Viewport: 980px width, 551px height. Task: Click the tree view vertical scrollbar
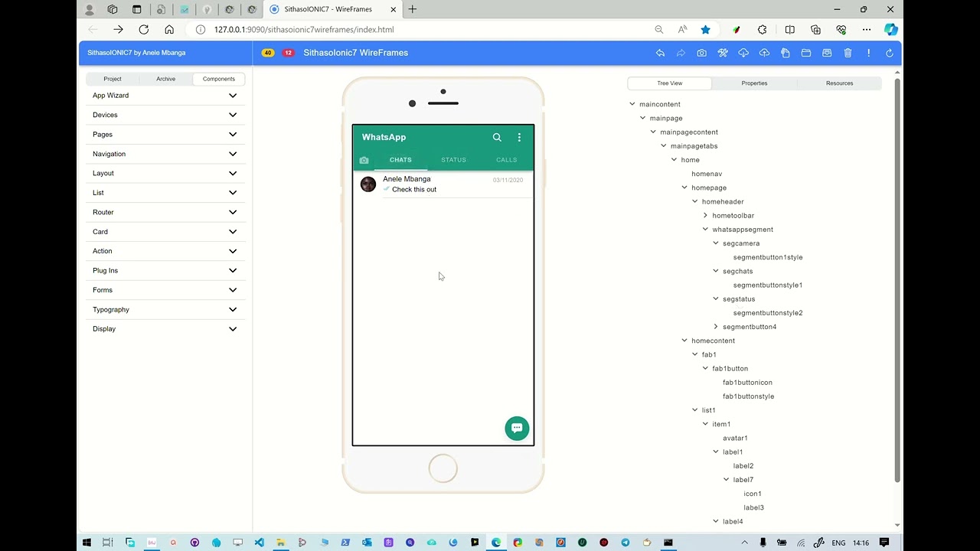point(897,279)
